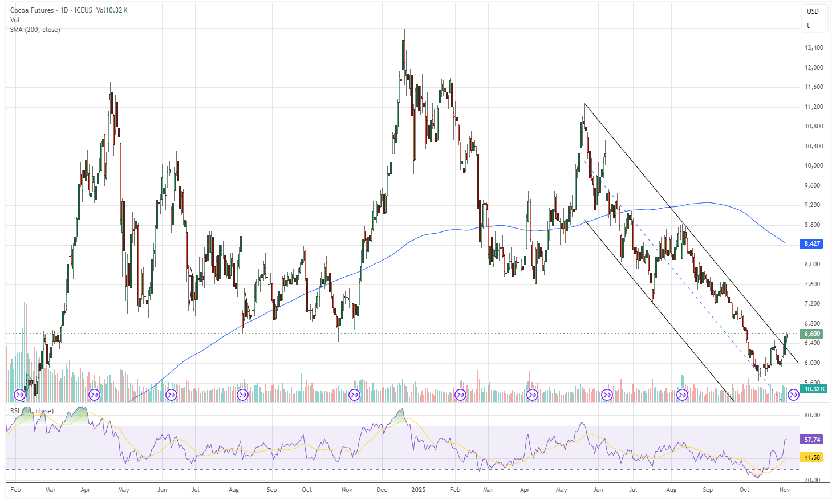Open the rollover marker in mid-August 2025
The image size is (836, 504).
tap(682, 395)
